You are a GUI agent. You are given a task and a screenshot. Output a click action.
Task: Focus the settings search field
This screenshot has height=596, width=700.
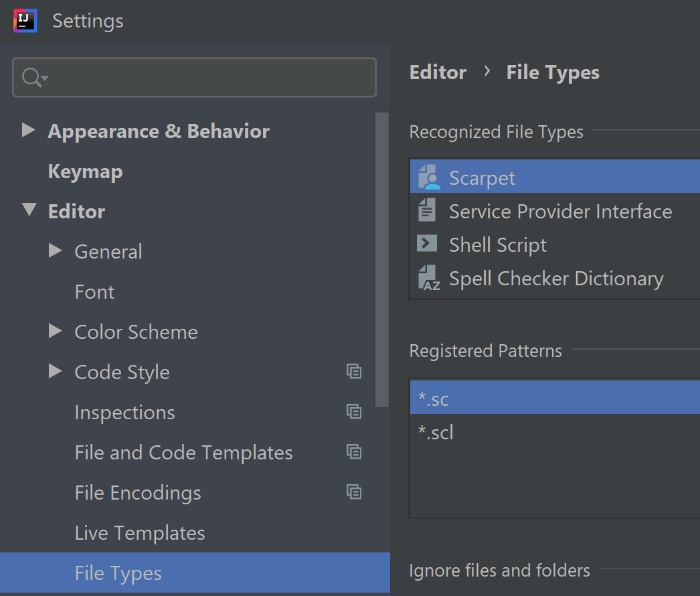pos(194,77)
